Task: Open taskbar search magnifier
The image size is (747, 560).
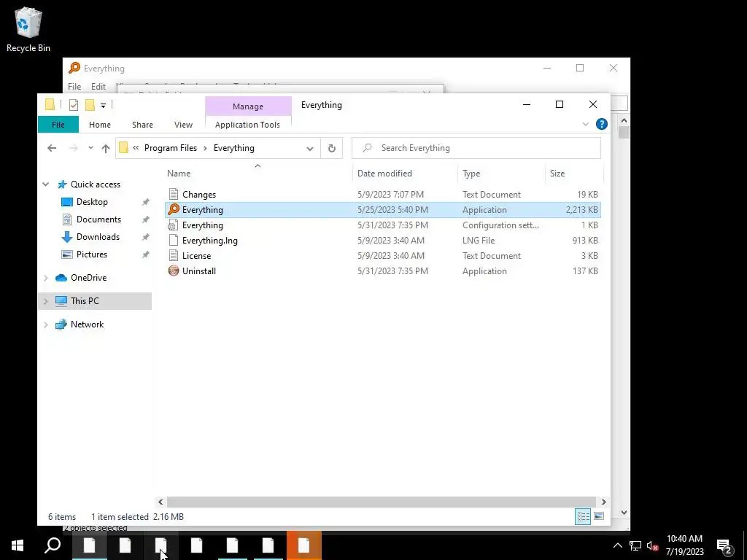Action: pyautogui.click(x=53, y=545)
